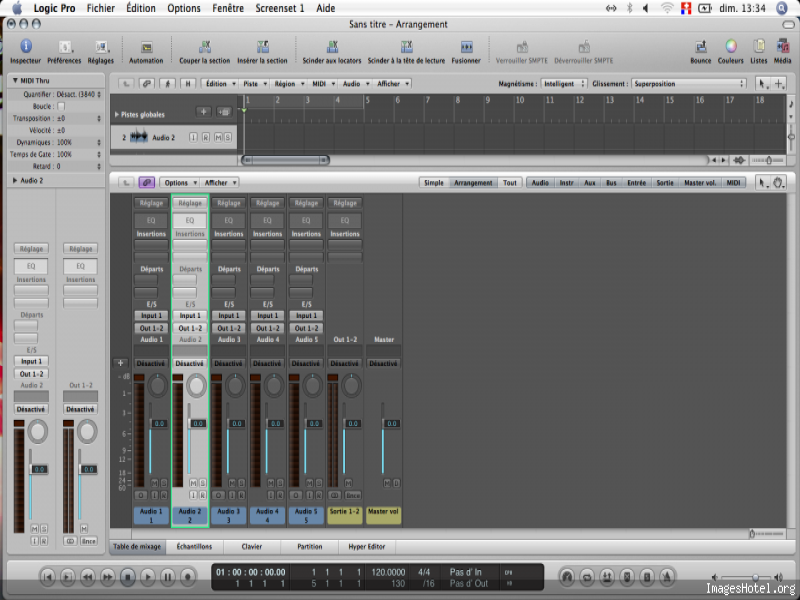Image resolution: width=800 pixels, height=600 pixels.
Task: Click the volume icon in menu bar
Action: pos(646,8)
